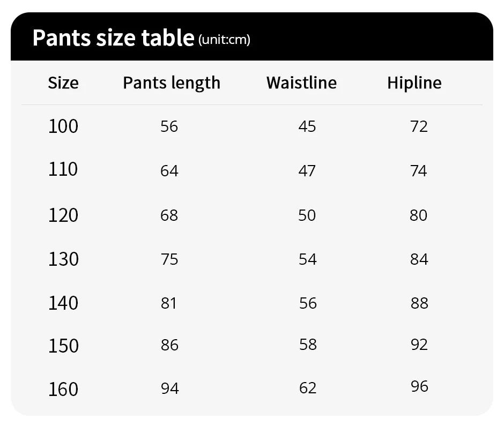
Task: Select the size 110 row label
Action: click(63, 170)
